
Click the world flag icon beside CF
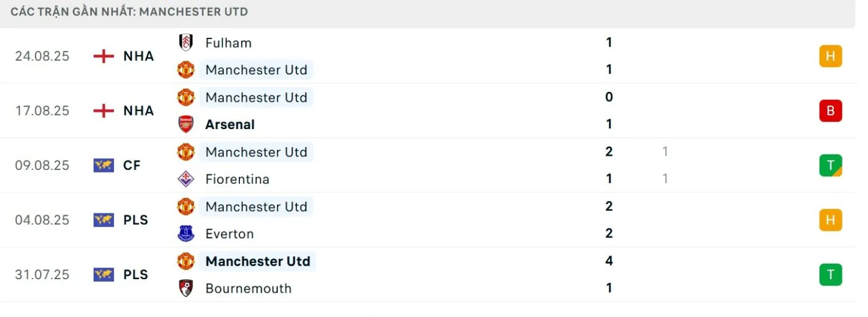point(104,165)
